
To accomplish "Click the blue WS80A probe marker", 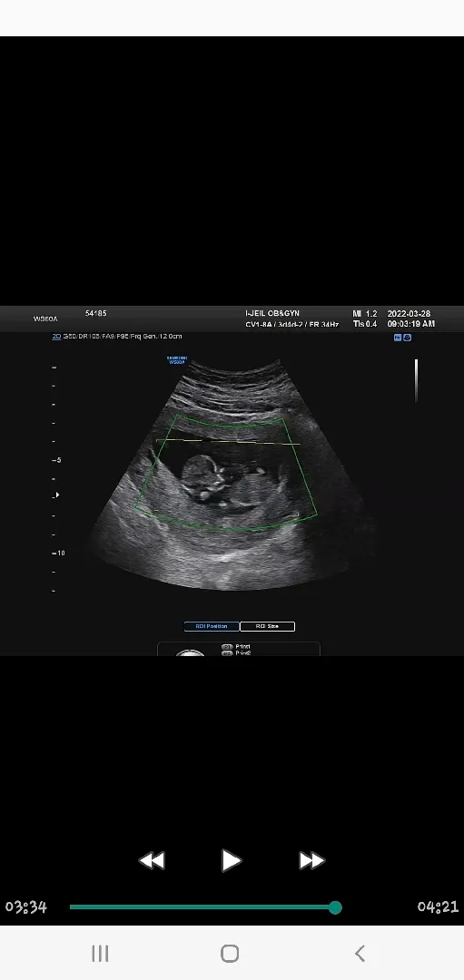I will [178, 360].
